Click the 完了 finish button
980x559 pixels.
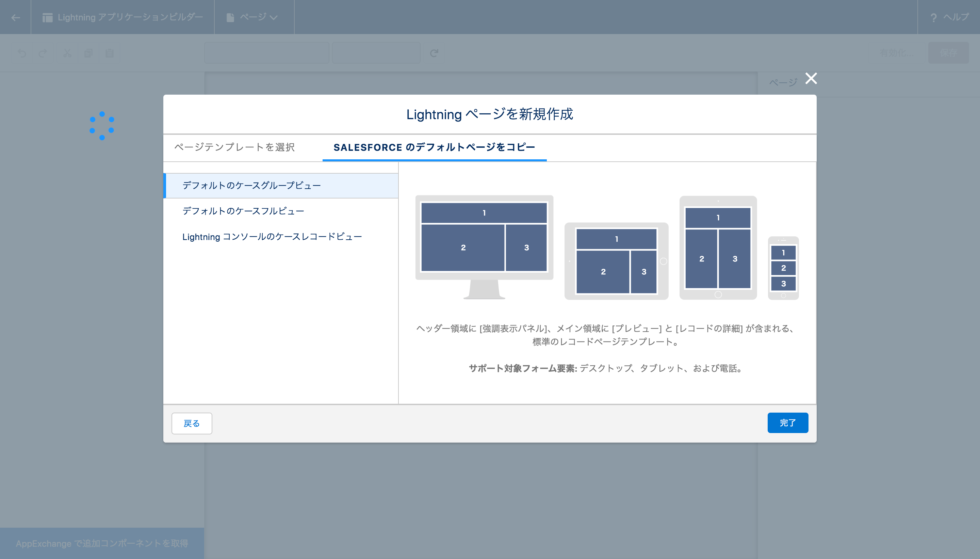pyautogui.click(x=787, y=423)
